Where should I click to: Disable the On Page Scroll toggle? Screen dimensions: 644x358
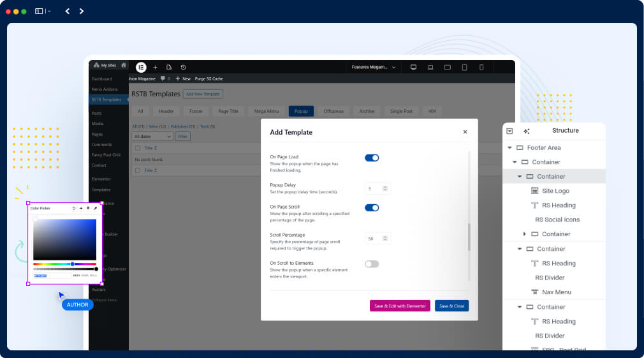click(x=372, y=207)
